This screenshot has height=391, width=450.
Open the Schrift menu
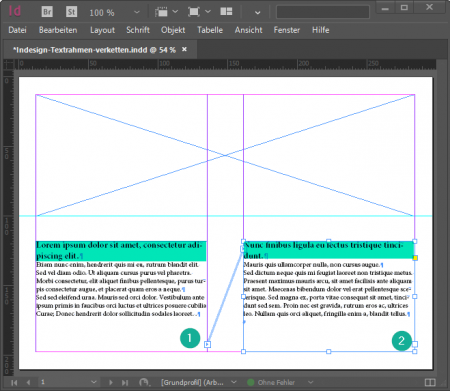coord(138,30)
